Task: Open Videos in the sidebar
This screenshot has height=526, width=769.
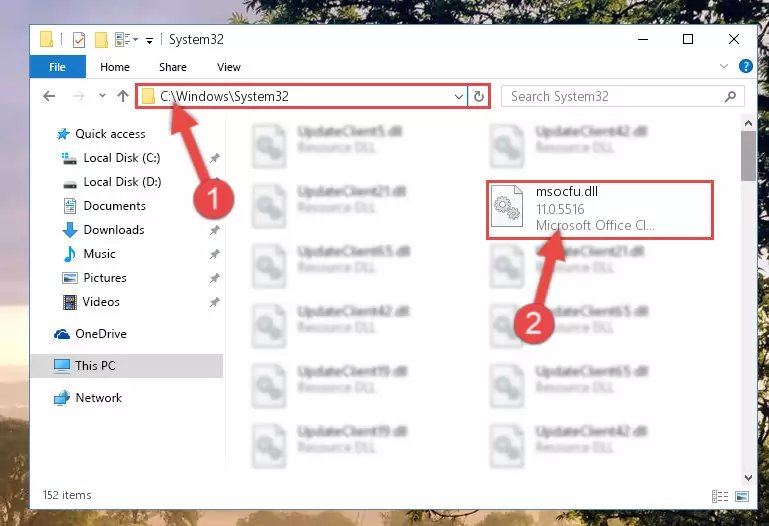Action: pyautogui.click(x=101, y=302)
